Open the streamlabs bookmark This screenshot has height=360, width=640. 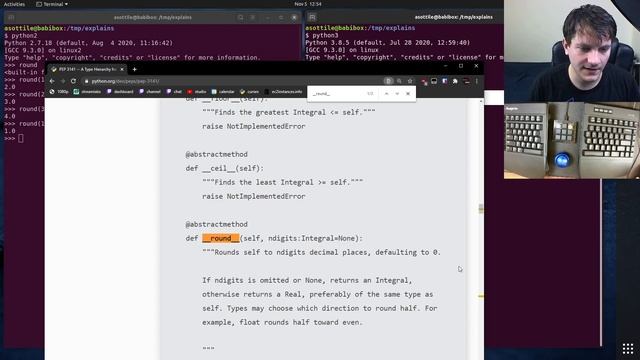(x=87, y=92)
